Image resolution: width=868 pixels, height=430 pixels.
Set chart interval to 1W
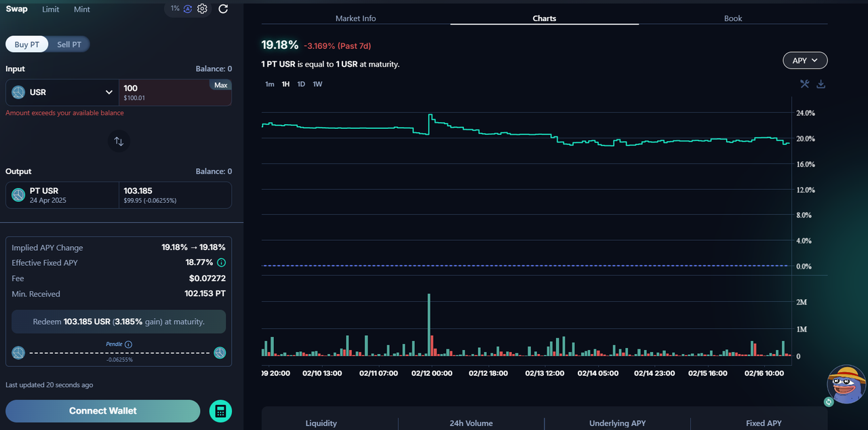(x=317, y=84)
